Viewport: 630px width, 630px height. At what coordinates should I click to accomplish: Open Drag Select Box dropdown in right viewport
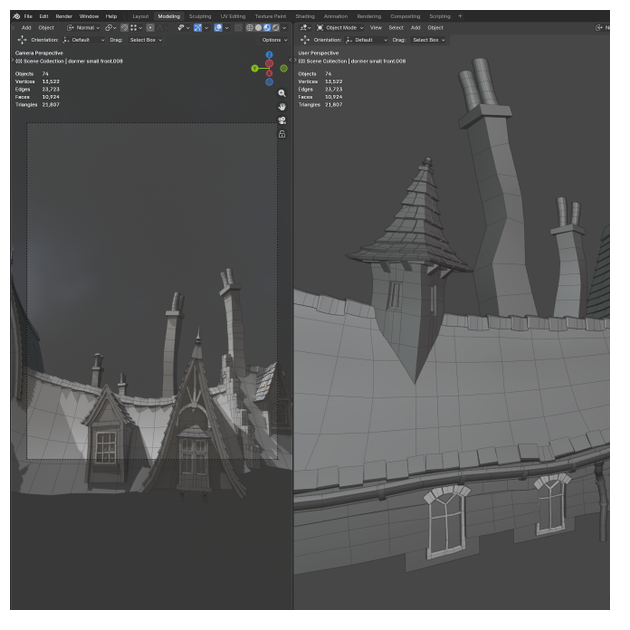(429, 40)
